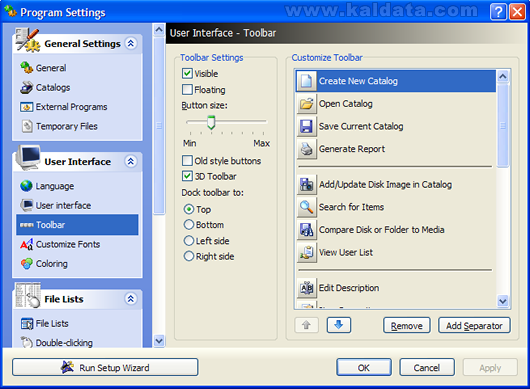The width and height of the screenshot is (530, 389).
Task: Uncheck the Visible checkbox
Action: [187, 73]
